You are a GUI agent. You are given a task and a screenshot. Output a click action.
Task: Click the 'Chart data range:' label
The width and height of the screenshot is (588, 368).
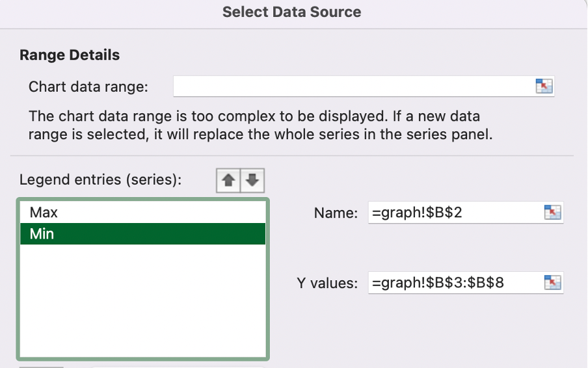pyautogui.click(x=88, y=86)
